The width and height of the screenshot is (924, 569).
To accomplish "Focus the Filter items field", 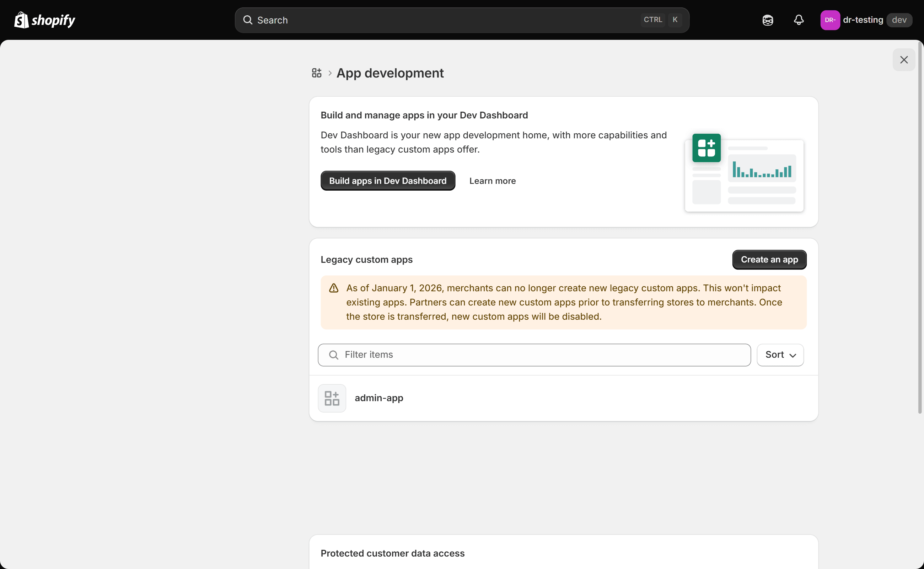I will click(x=534, y=355).
